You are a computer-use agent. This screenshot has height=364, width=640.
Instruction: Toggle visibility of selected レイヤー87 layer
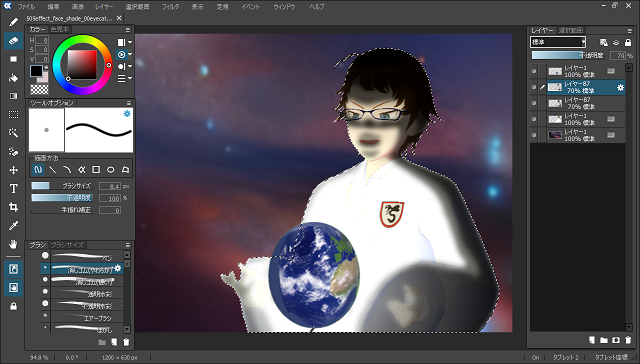[x=534, y=87]
